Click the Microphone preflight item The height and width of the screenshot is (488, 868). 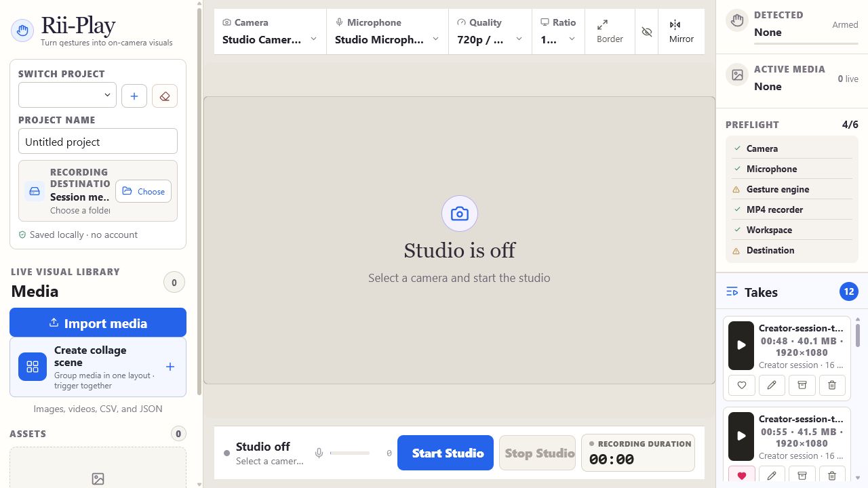click(792, 169)
